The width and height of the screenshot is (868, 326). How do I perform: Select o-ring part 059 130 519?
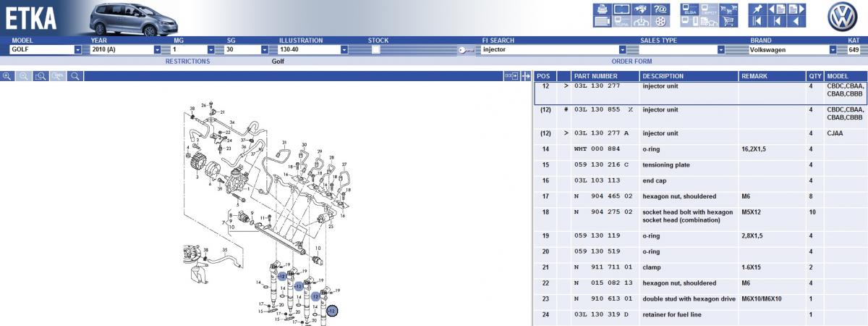(x=700, y=251)
